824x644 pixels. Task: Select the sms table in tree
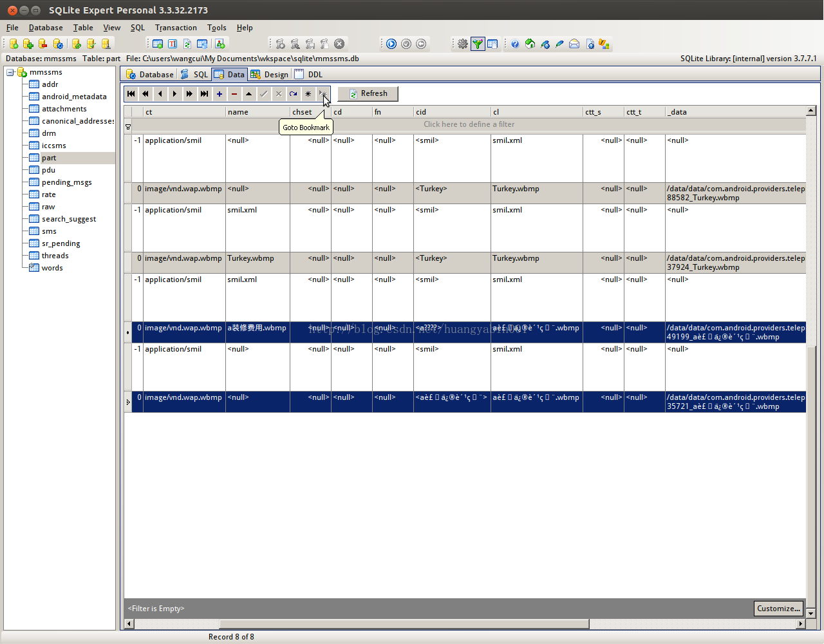click(x=49, y=231)
